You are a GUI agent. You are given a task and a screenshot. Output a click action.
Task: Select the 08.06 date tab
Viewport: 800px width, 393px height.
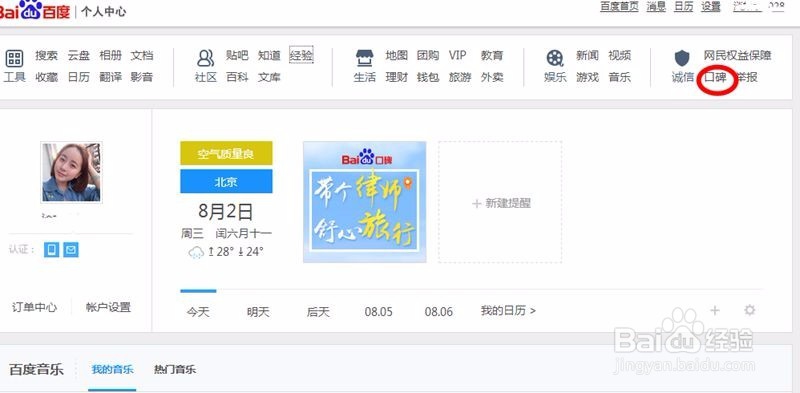439,311
